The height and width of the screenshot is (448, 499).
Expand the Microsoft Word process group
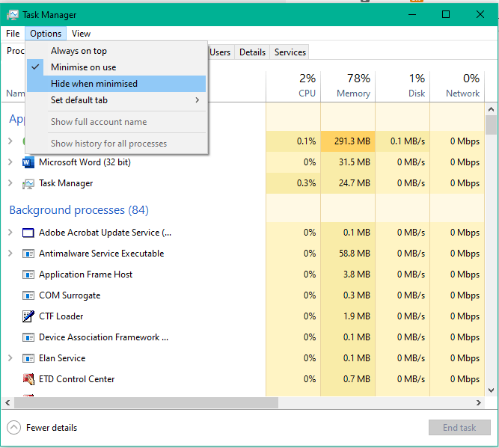[10, 162]
